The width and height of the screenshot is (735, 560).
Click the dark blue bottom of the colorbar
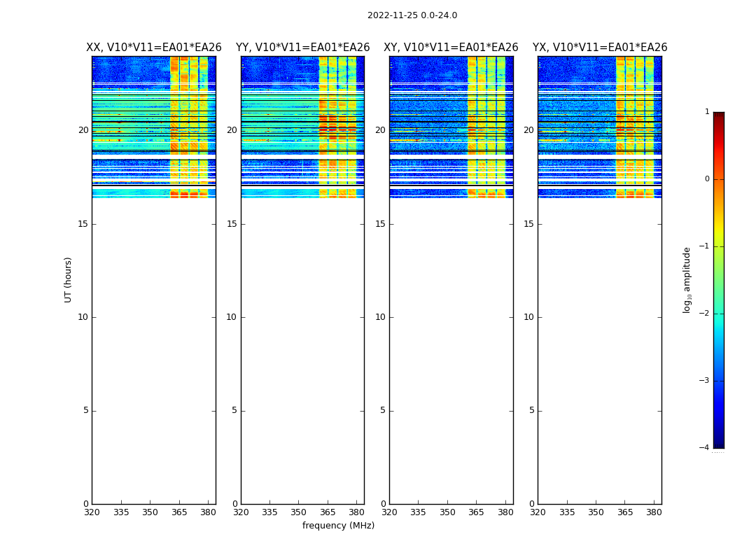click(719, 436)
